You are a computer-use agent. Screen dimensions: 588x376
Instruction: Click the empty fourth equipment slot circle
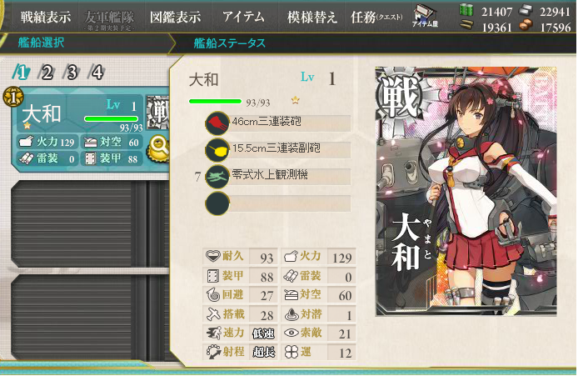[x=217, y=203]
